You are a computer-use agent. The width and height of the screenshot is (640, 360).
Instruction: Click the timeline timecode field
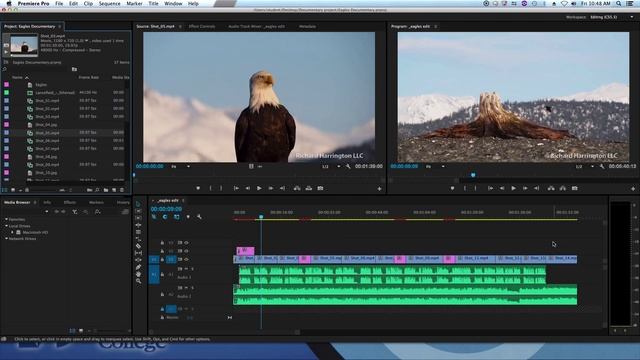(166, 209)
